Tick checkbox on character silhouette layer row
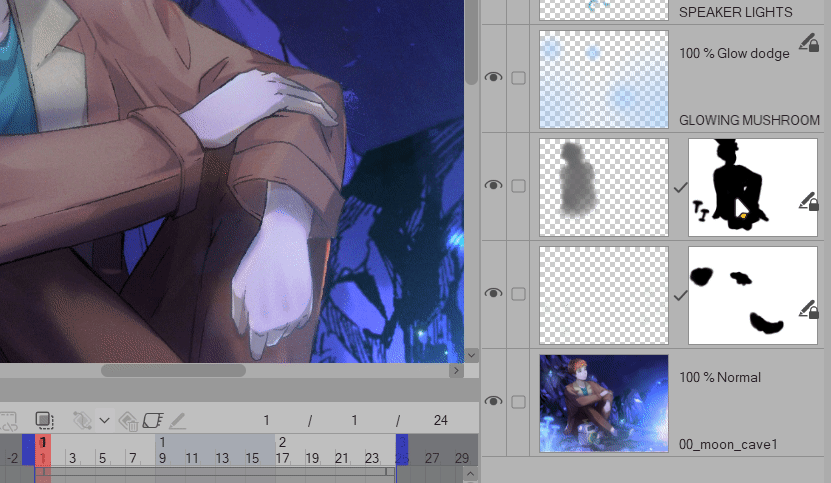 click(x=518, y=186)
